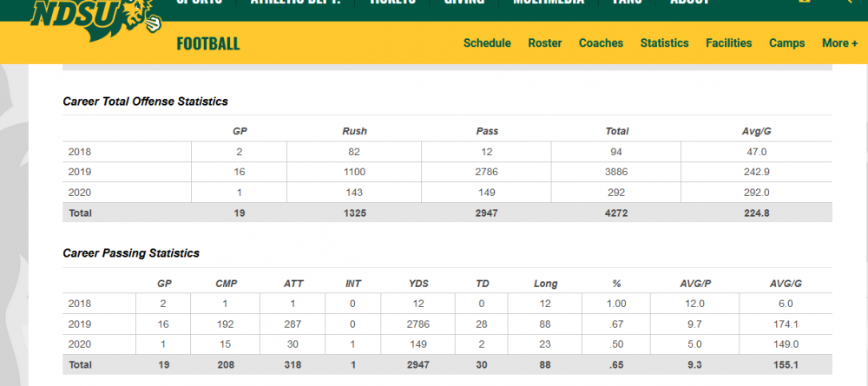868x386 pixels.
Task: Select the 2019 passing AVG/G 174.1
Action: (786, 324)
